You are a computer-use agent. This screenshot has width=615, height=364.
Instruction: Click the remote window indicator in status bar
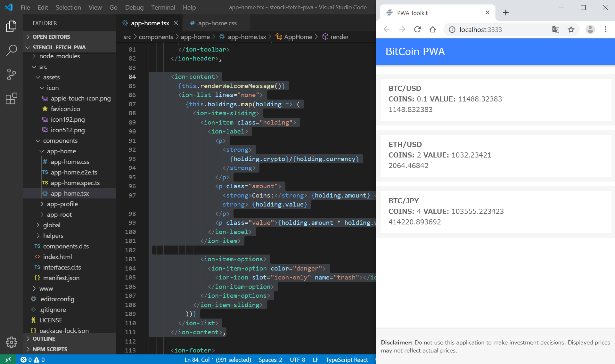click(8, 360)
